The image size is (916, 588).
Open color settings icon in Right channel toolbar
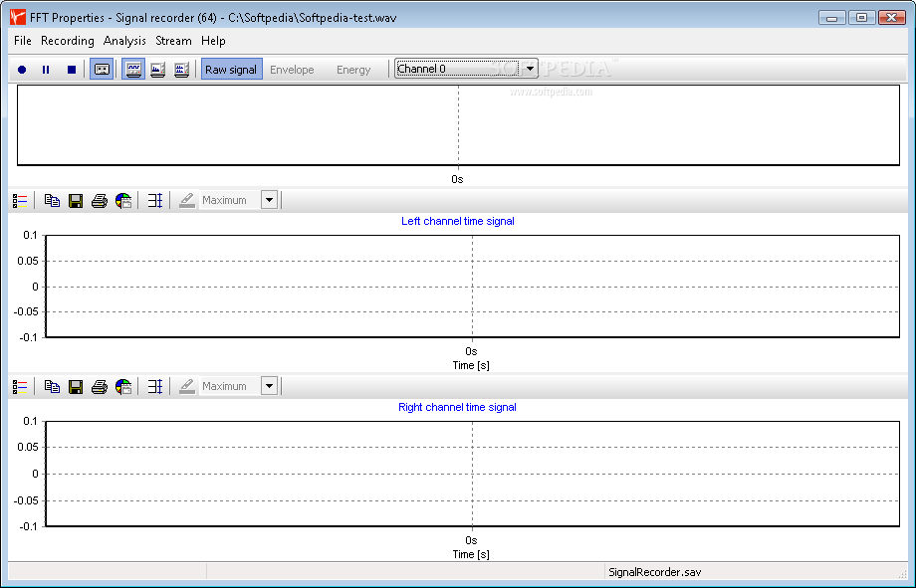click(123, 387)
